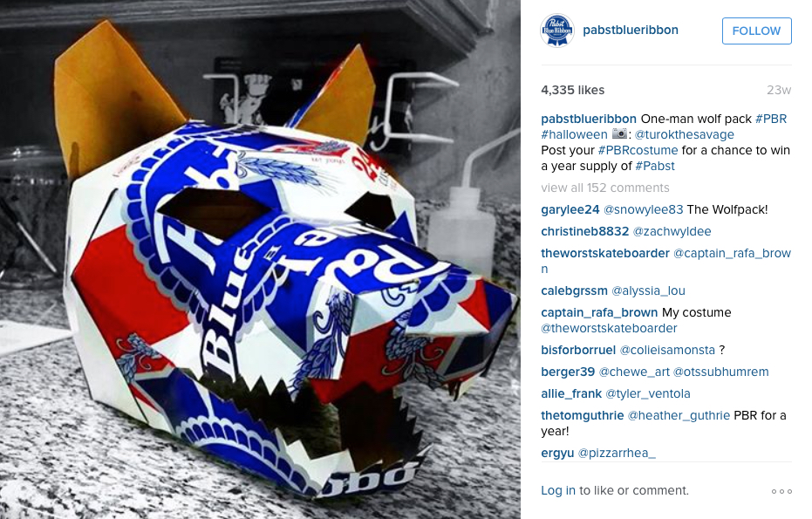Image resolution: width=812 pixels, height=519 pixels.
Task: Open the 4,335 likes list
Action: tap(572, 90)
